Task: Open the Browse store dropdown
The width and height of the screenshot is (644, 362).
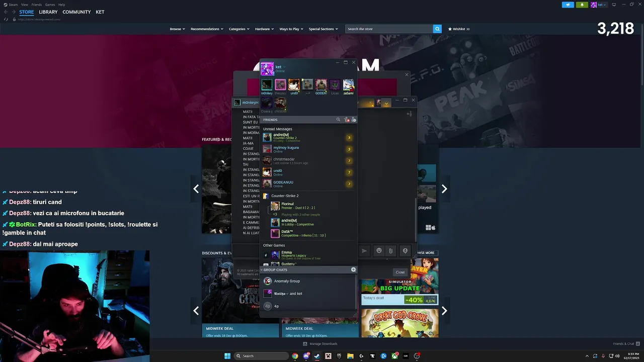Action: point(177,29)
